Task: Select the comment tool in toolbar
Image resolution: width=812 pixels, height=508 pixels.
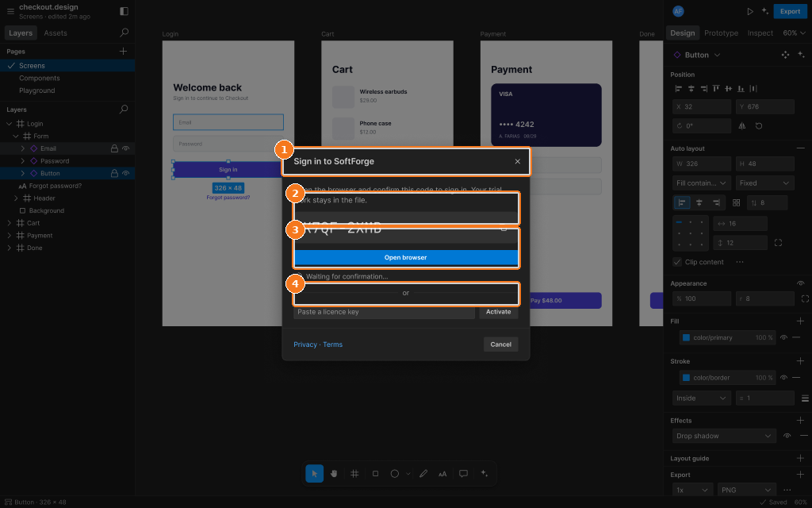Action: (x=463, y=473)
